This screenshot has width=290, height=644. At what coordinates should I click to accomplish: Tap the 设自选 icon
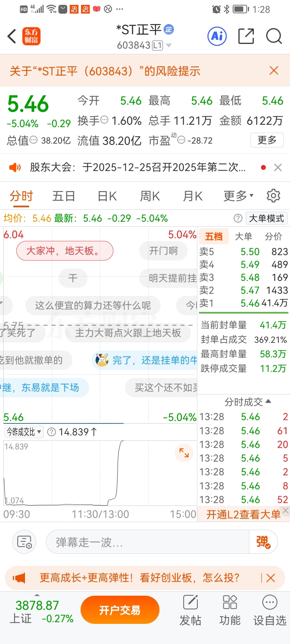(x=269, y=611)
